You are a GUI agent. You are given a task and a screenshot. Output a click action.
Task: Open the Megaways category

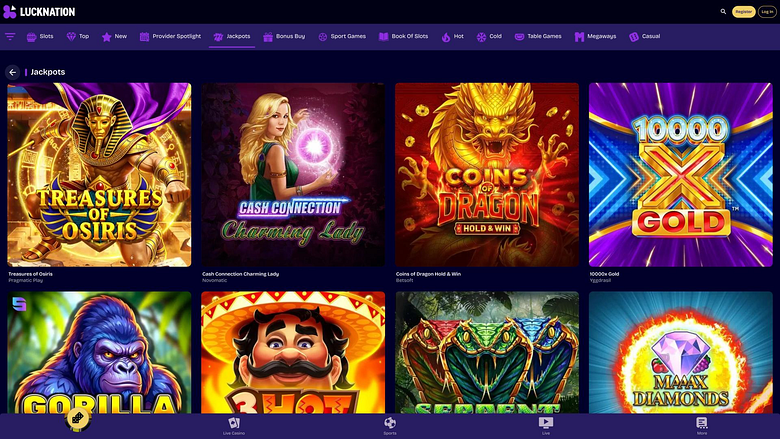tap(595, 36)
